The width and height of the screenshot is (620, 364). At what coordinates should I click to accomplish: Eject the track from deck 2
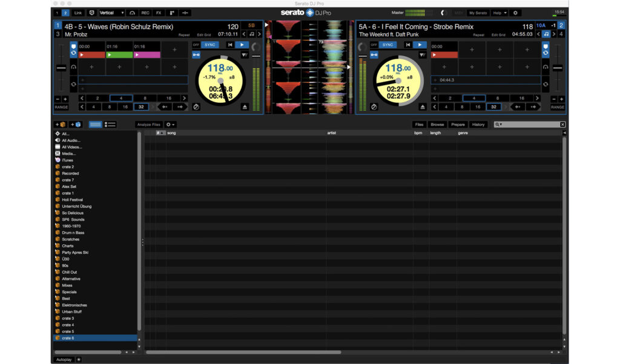point(422,107)
